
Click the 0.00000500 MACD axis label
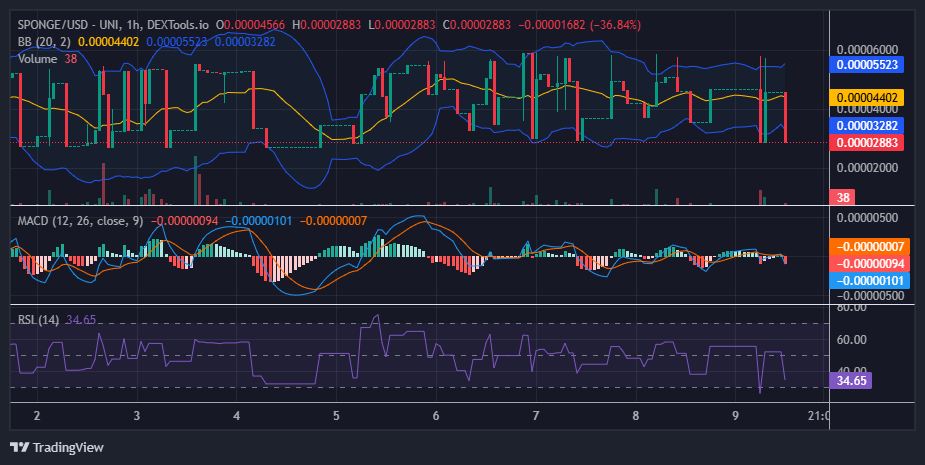click(867, 218)
